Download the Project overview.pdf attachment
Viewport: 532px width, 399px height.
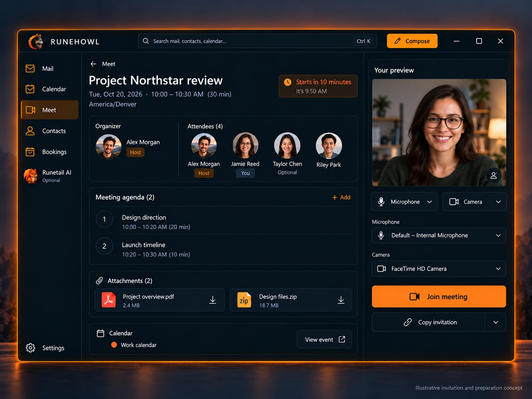coord(213,300)
